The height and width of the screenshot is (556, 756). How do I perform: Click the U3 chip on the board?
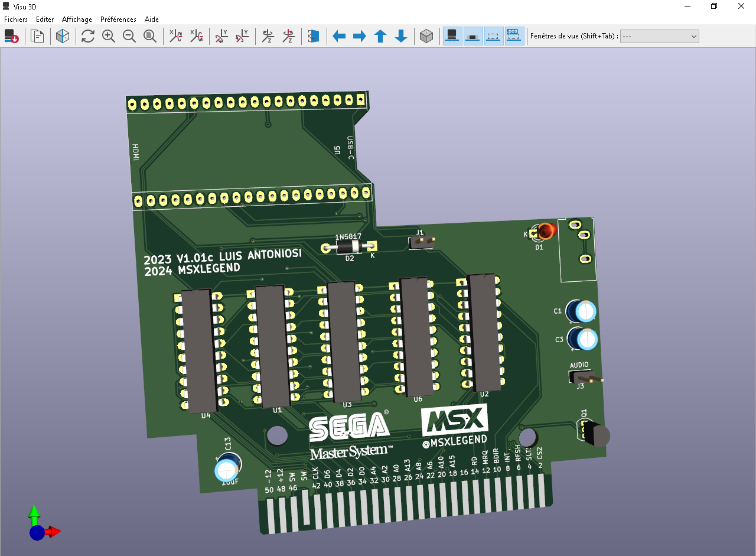tap(344, 343)
